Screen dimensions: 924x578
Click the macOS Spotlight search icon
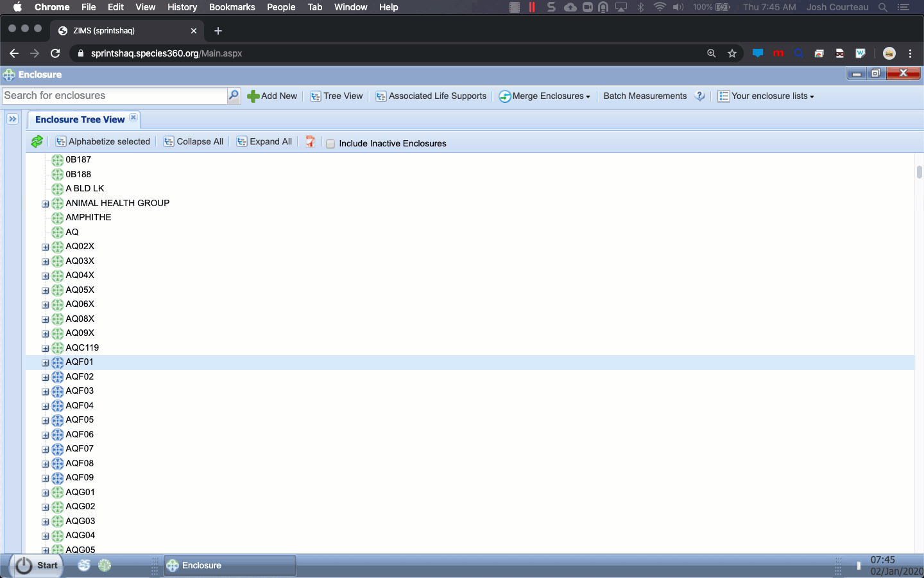883,7
